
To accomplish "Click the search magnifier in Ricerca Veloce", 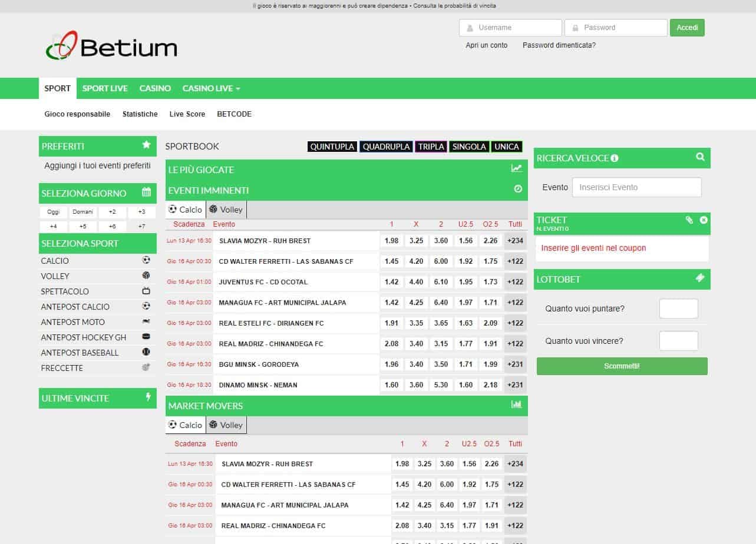I will point(700,157).
